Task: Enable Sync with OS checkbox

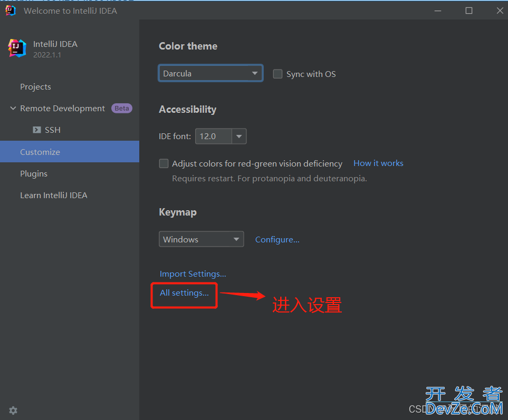Action: pos(277,74)
